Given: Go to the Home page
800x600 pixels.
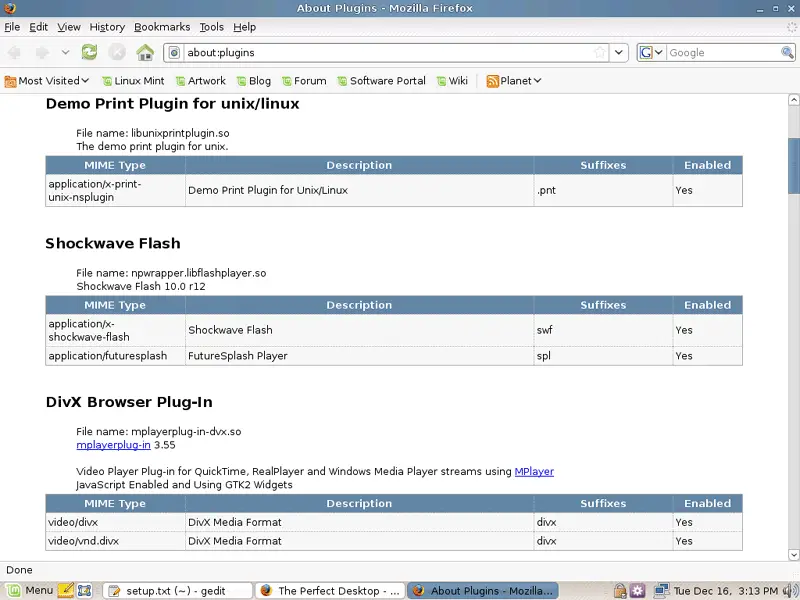Looking at the screenshot, I should point(145,52).
